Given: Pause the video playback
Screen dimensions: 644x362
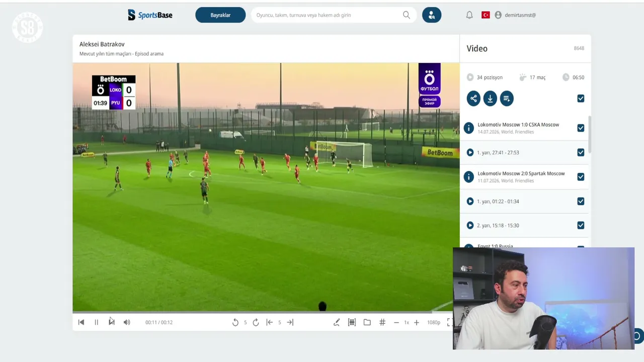Looking at the screenshot, I should (x=97, y=322).
